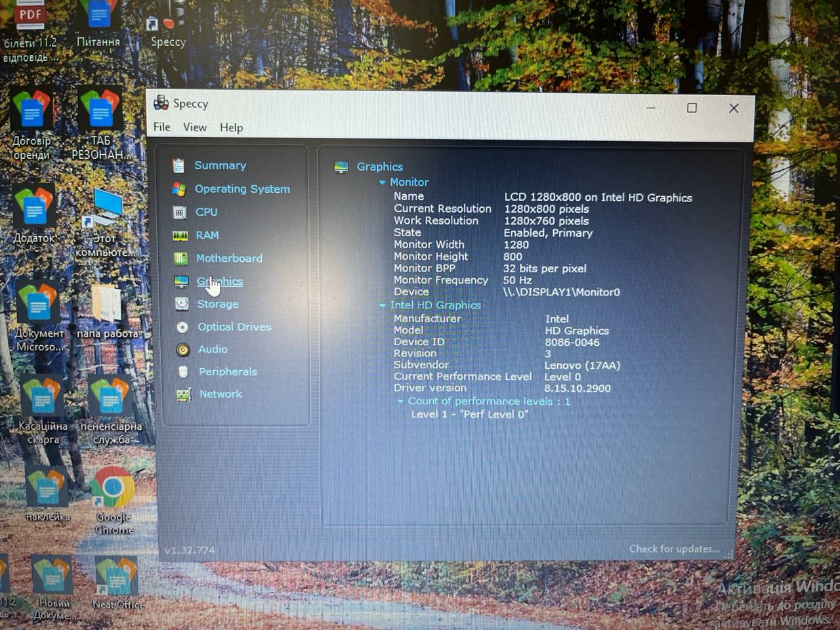Select the 'Касаційна скарга' document icon
The height and width of the screenshot is (630, 840).
(43, 409)
